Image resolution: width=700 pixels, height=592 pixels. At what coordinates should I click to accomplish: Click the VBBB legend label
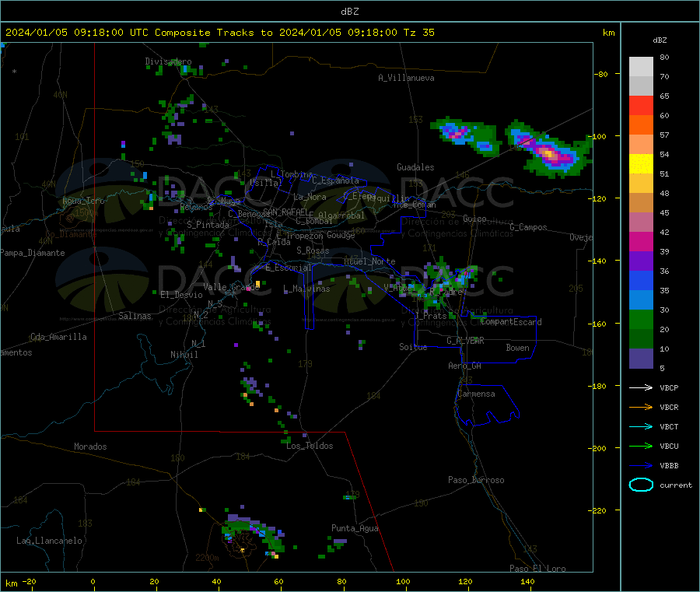tap(669, 465)
